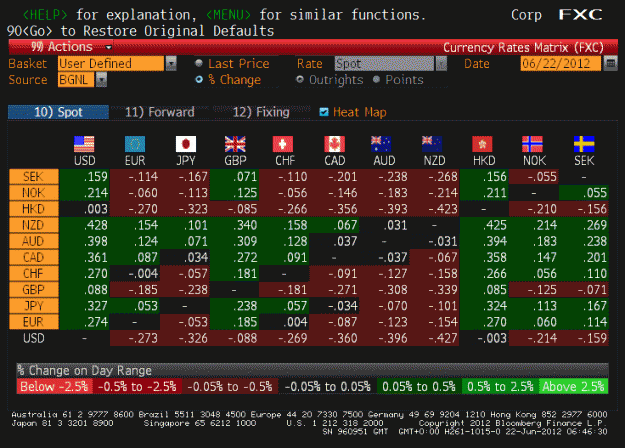This screenshot has height=448, width=625.
Task: Click the NOK Norway flag icon
Action: 533,144
